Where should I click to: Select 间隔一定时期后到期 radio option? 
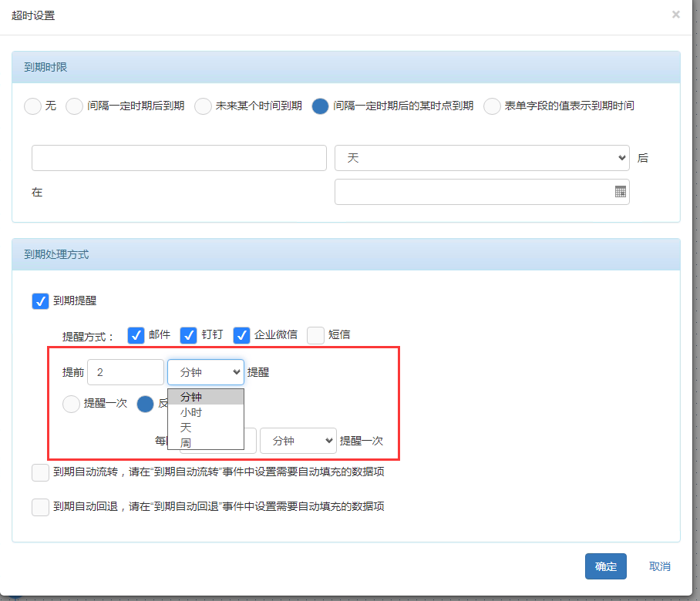74,106
